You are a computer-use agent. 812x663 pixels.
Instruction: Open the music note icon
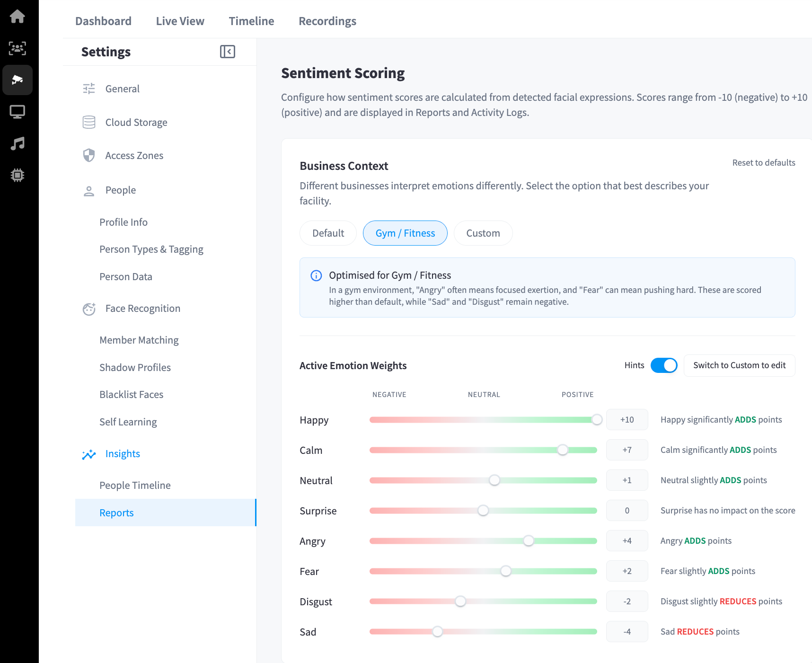click(x=18, y=143)
